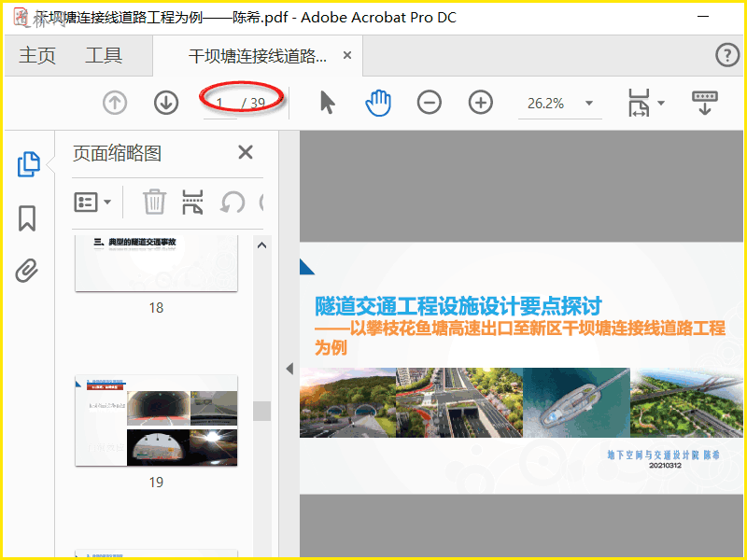Activate the Hand pan tool
The width and height of the screenshot is (747, 560).
378,103
